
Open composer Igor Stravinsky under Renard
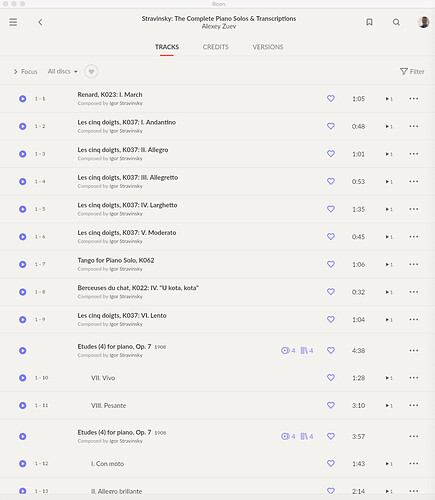click(126, 103)
